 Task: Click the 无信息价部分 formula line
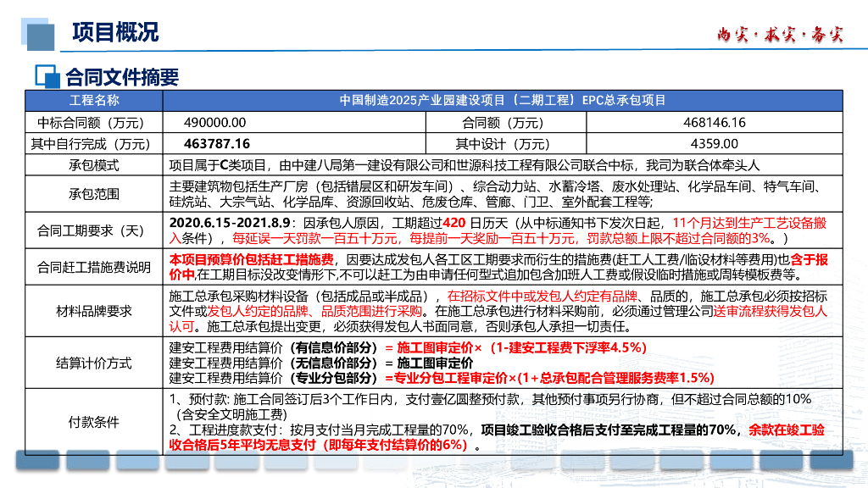point(321,363)
